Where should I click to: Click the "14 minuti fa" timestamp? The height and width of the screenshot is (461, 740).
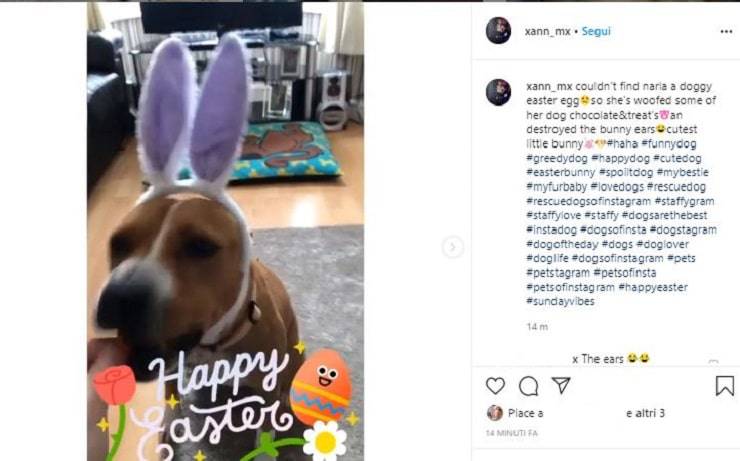512,433
